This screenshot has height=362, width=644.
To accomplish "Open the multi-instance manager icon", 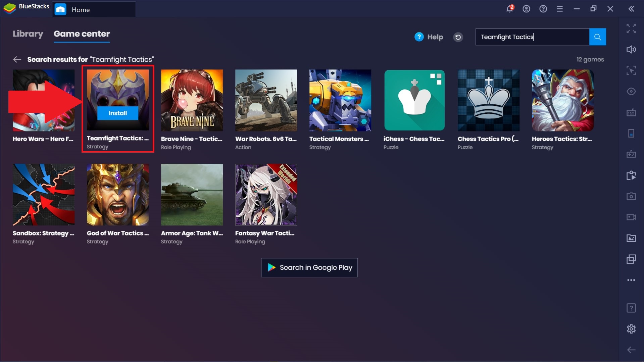I will 631,259.
